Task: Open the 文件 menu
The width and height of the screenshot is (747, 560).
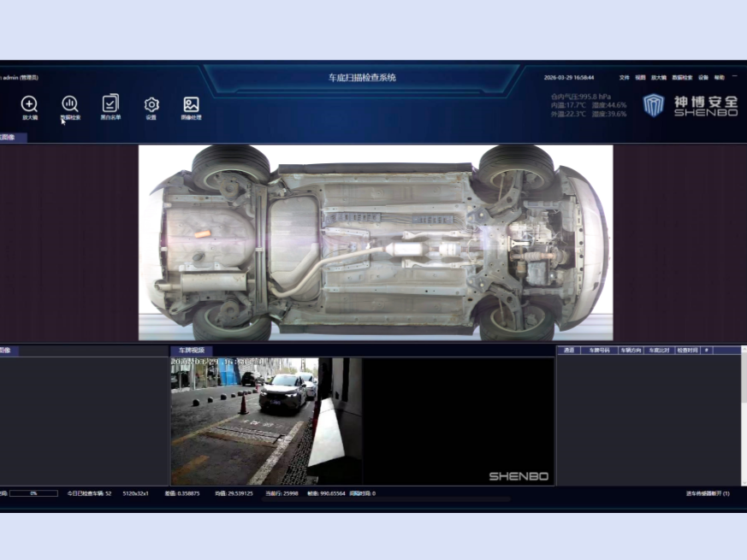Action: pyautogui.click(x=624, y=77)
